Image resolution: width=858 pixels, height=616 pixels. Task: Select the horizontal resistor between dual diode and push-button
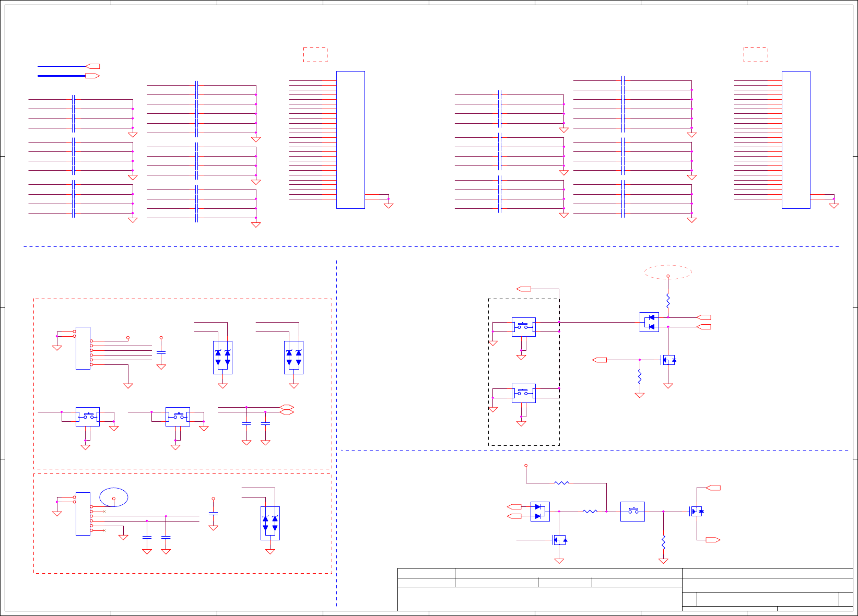coord(590,512)
